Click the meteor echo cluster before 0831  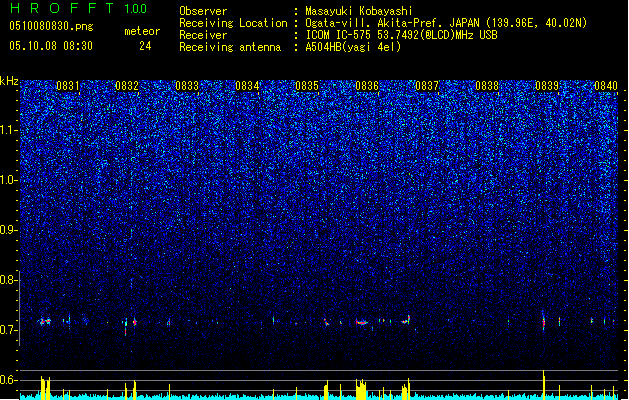45,321
